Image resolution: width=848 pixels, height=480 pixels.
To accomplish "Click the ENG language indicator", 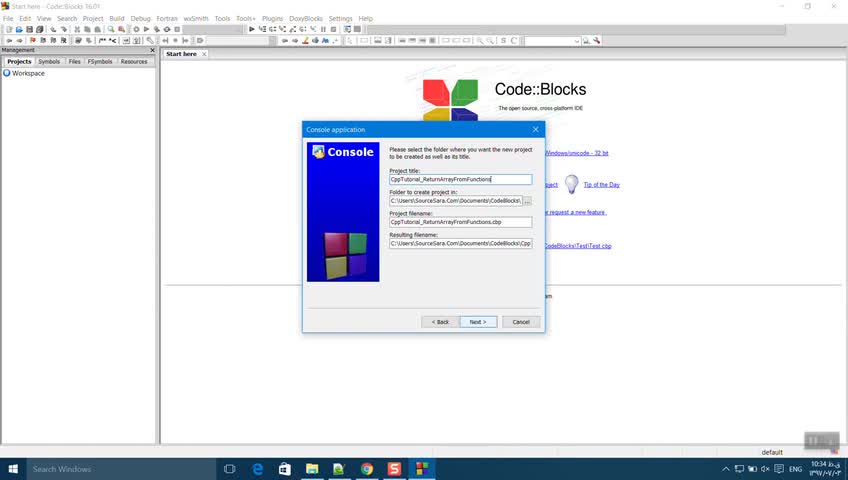I will tap(796, 469).
